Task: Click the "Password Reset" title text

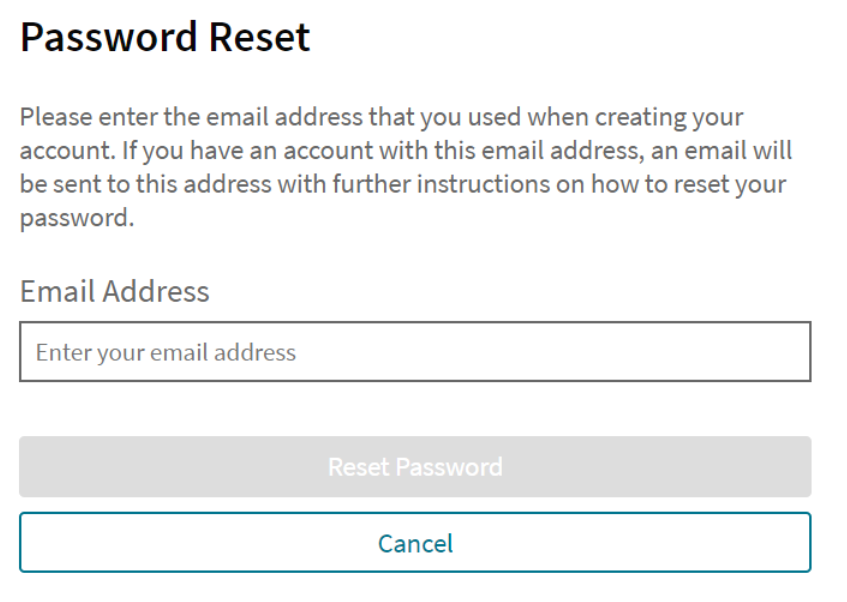Action: [x=165, y=38]
